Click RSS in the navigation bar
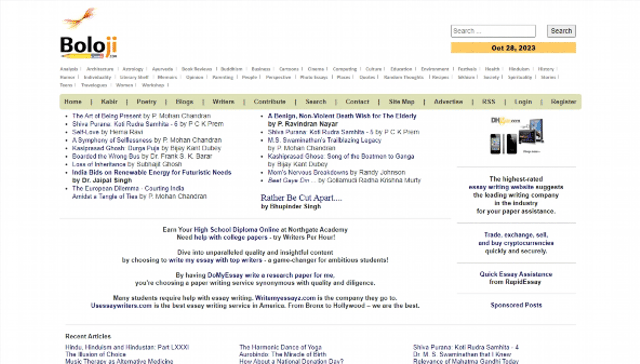This screenshot has height=364, width=640. (x=488, y=102)
